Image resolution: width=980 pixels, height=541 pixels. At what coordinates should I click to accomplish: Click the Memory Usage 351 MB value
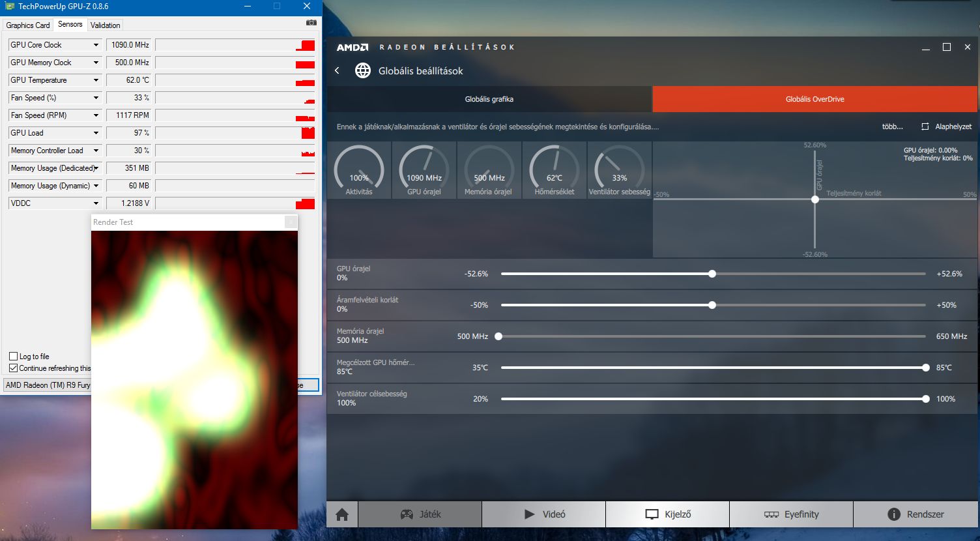128,168
